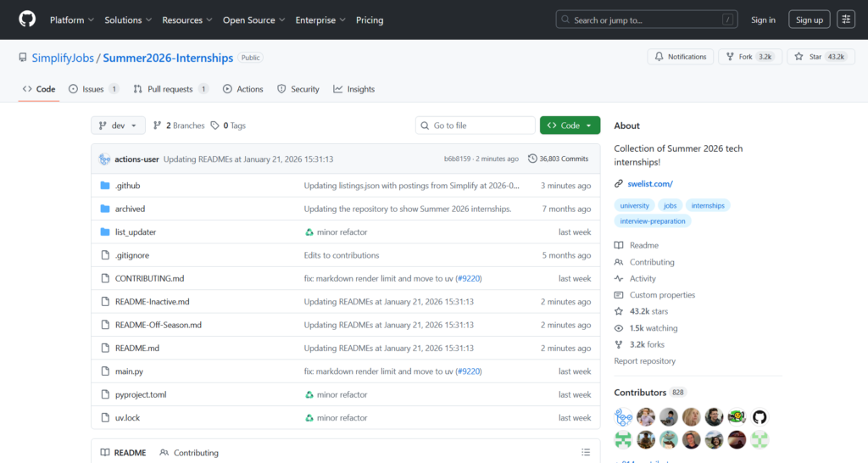Click the GitHub logo icon
The width and height of the screenshot is (868, 463).
click(27, 20)
